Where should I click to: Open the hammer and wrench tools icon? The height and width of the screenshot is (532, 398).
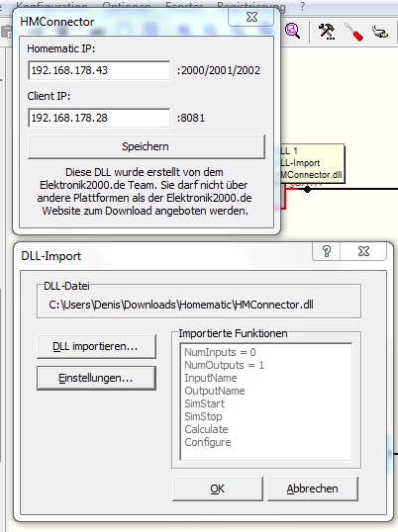click(x=327, y=32)
